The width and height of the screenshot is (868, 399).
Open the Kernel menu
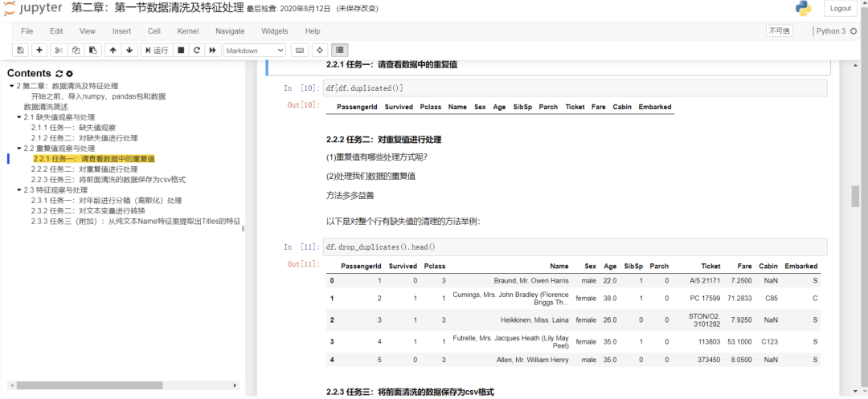[x=187, y=31]
